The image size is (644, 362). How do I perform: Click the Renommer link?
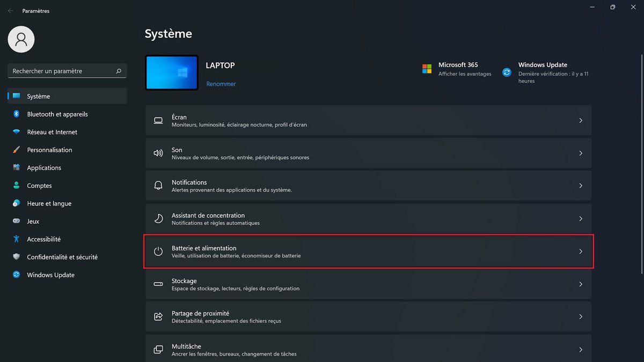[x=221, y=84]
